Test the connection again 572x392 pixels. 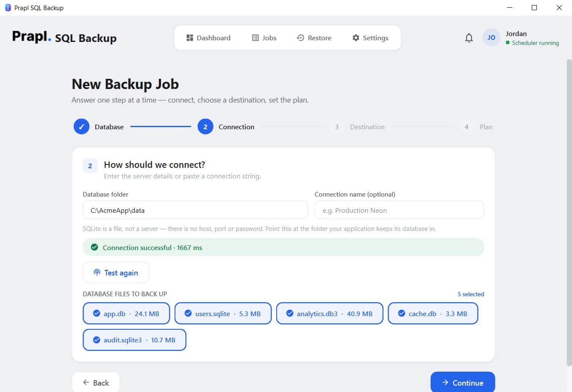116,272
